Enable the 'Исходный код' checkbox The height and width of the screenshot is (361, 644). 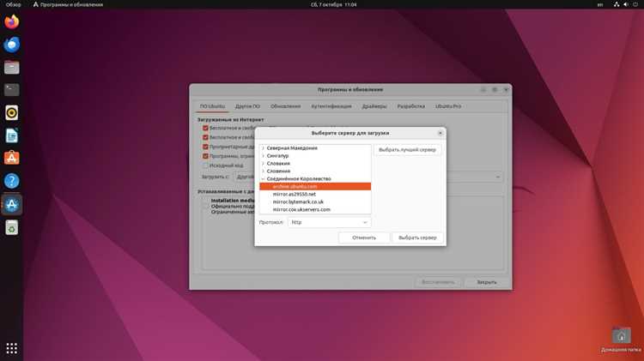205,165
